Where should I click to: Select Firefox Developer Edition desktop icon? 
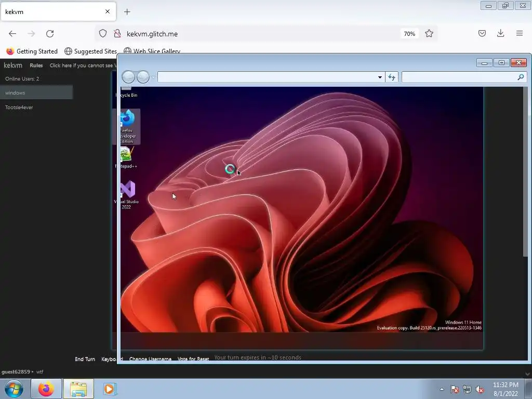(x=127, y=126)
